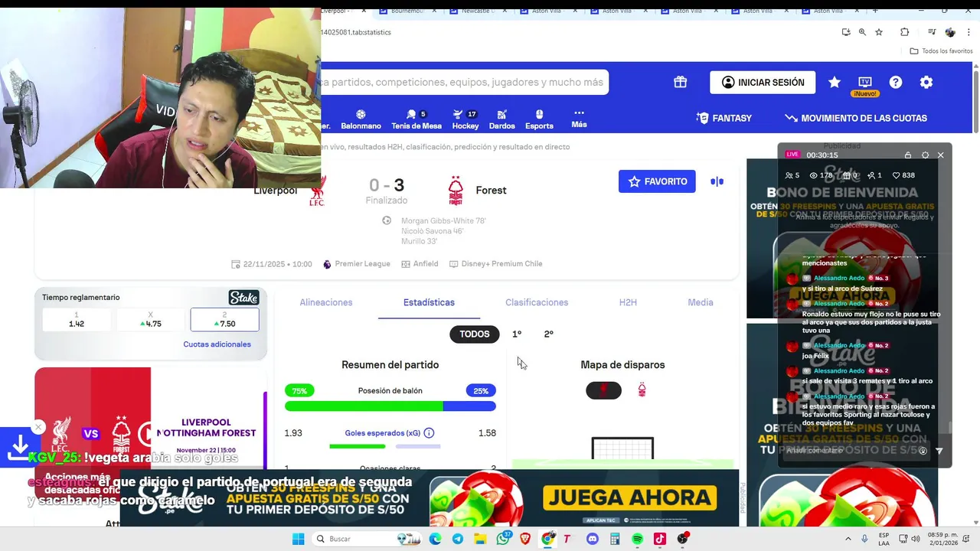Select Balonmano sport icon

[x=361, y=119]
